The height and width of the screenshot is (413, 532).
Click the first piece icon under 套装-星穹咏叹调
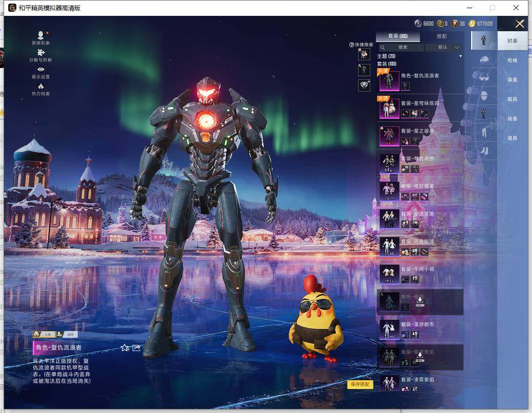point(405,114)
